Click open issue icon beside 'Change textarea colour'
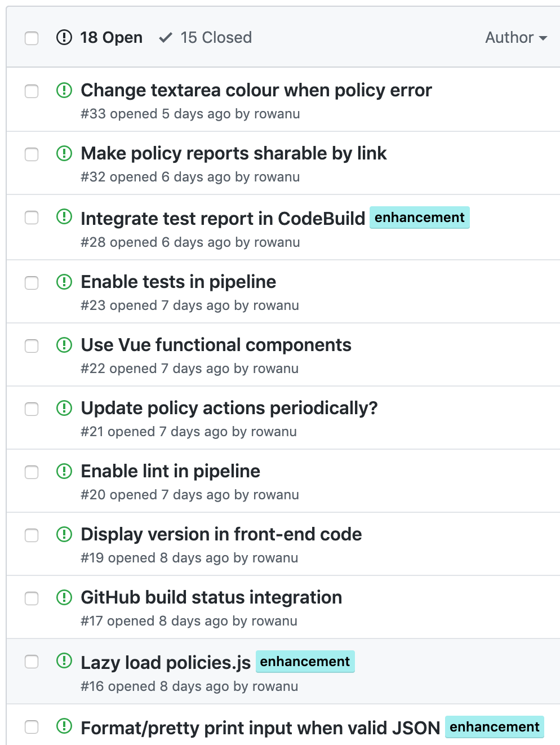This screenshot has height=745, width=560. [x=64, y=90]
